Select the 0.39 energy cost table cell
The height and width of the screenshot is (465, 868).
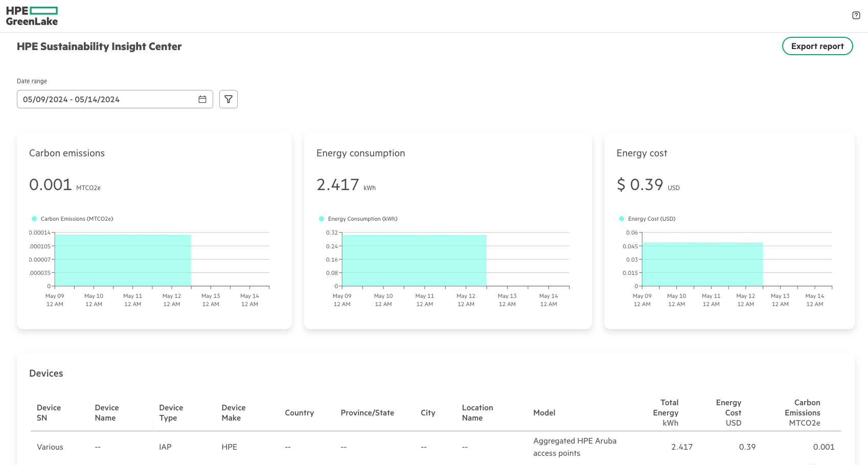click(747, 447)
